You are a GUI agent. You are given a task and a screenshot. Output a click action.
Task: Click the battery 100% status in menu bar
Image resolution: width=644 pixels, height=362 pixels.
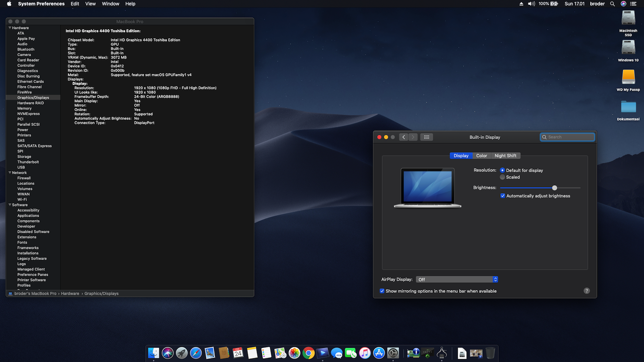click(x=548, y=4)
